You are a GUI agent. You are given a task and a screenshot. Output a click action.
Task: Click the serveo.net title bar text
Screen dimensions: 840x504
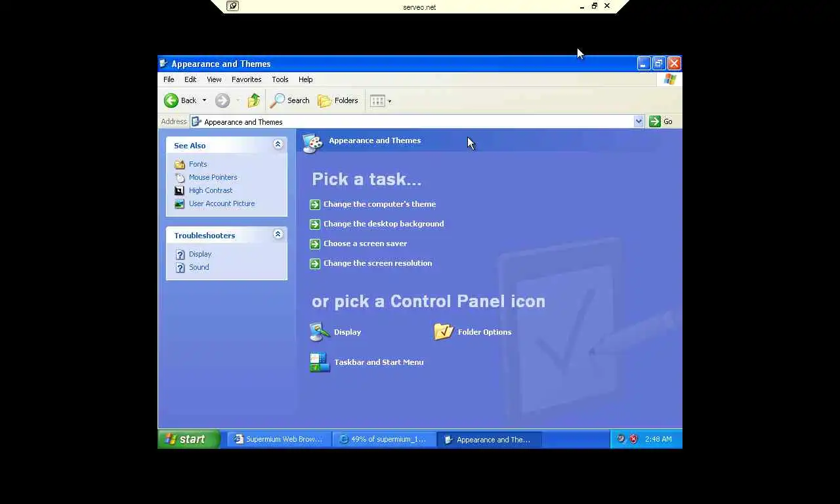(x=419, y=7)
